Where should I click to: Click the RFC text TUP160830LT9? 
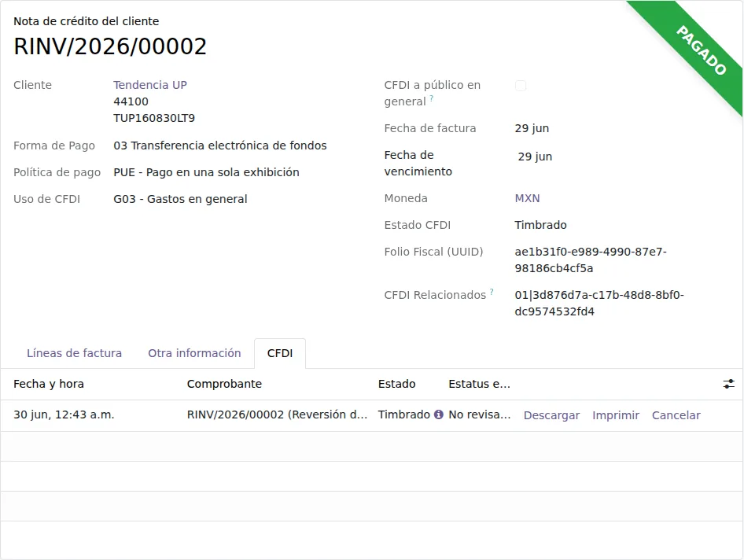point(154,118)
